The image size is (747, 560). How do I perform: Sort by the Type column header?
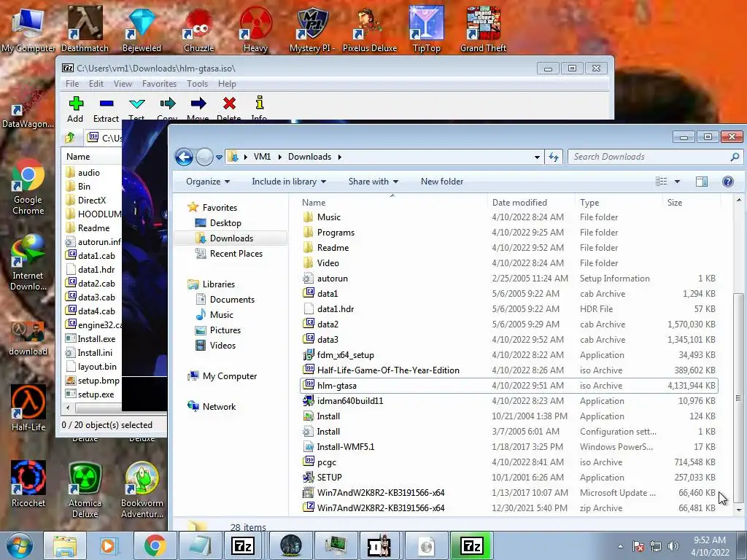[619, 203]
